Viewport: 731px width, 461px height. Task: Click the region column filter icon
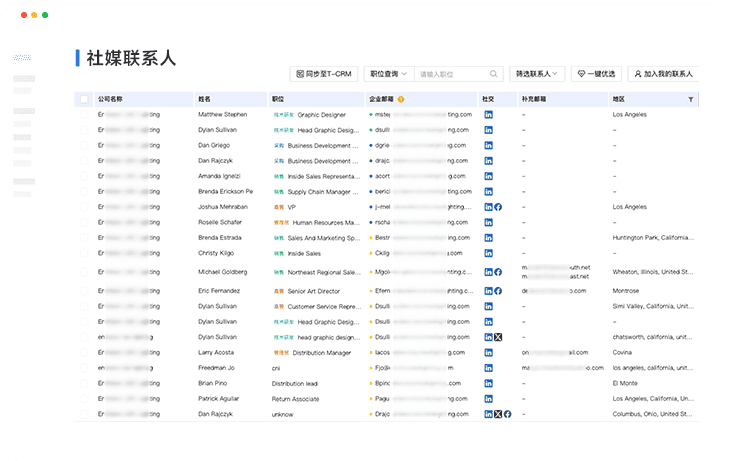[x=690, y=100]
